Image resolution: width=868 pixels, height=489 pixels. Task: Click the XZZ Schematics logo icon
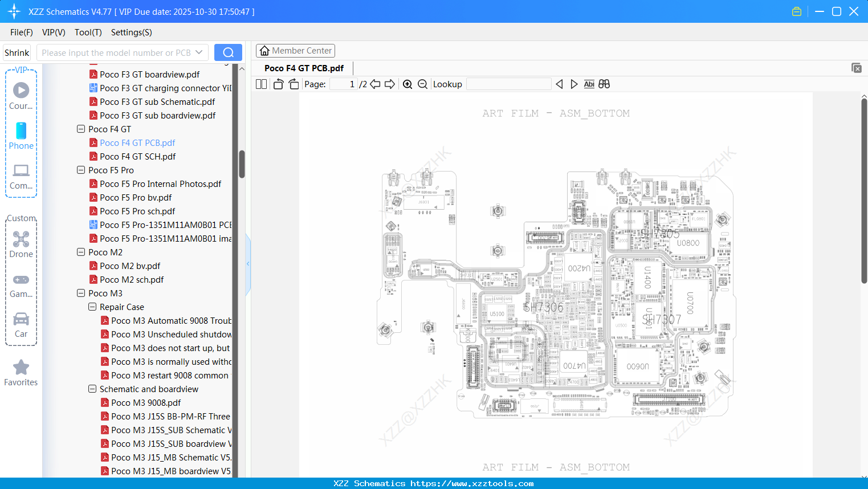[14, 11]
